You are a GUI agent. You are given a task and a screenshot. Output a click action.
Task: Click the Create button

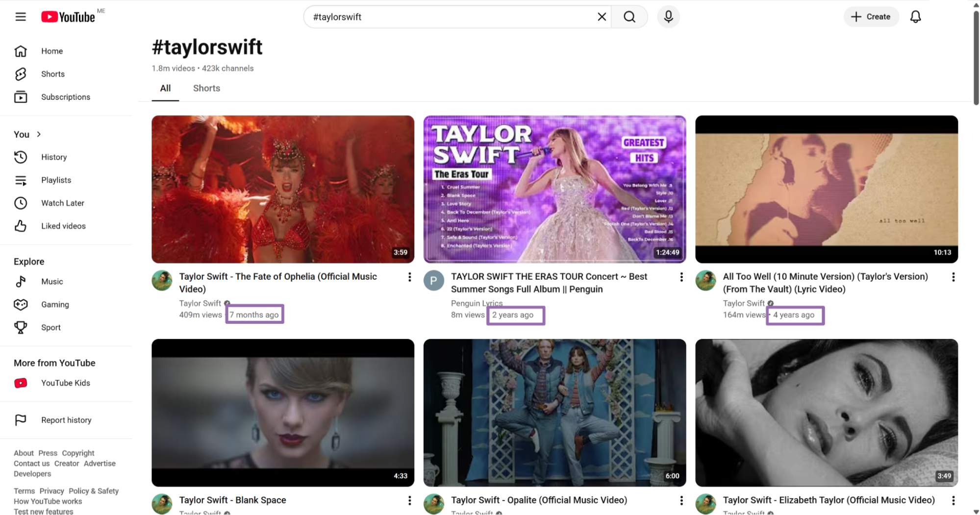(871, 17)
